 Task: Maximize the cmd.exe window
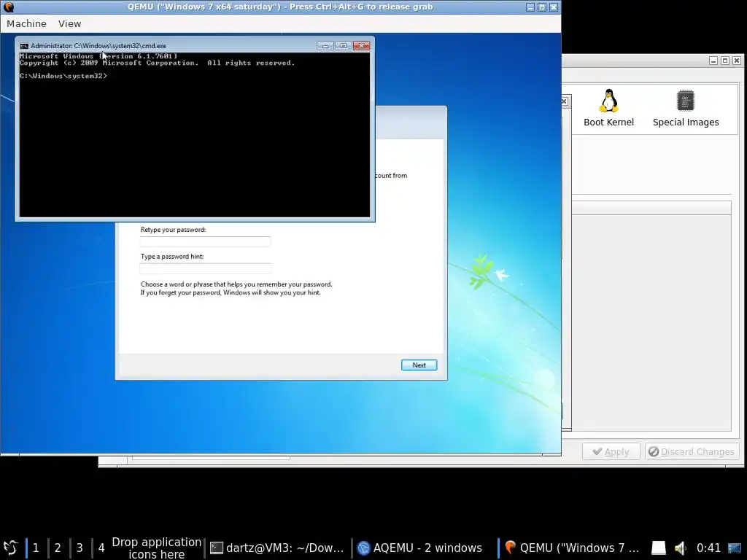344,46
